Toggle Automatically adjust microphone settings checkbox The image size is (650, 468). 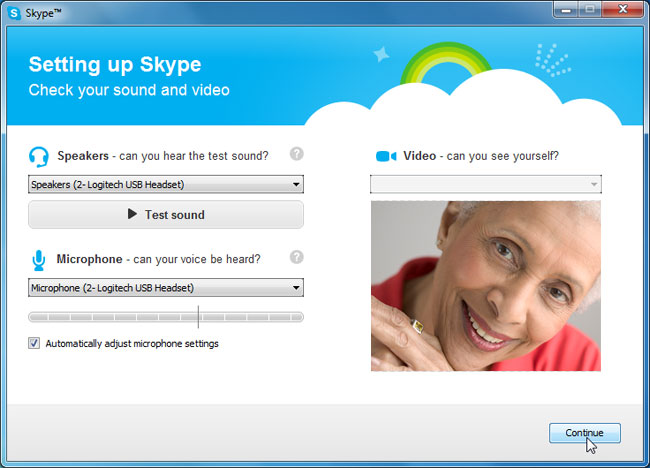pyautogui.click(x=34, y=343)
